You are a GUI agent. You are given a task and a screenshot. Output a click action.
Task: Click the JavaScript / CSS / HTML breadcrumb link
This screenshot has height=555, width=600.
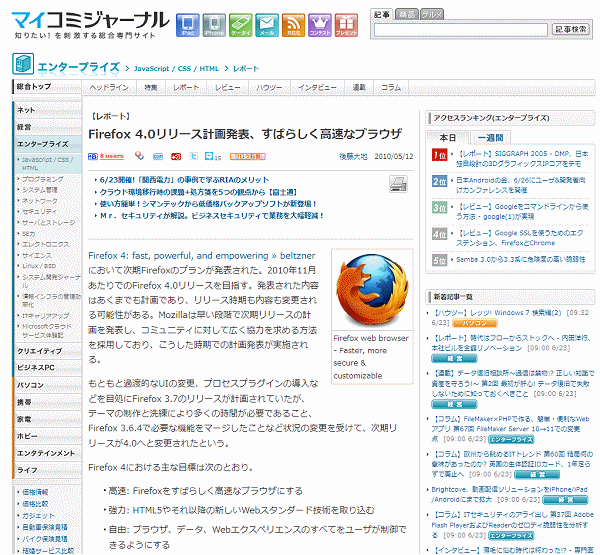click(176, 69)
